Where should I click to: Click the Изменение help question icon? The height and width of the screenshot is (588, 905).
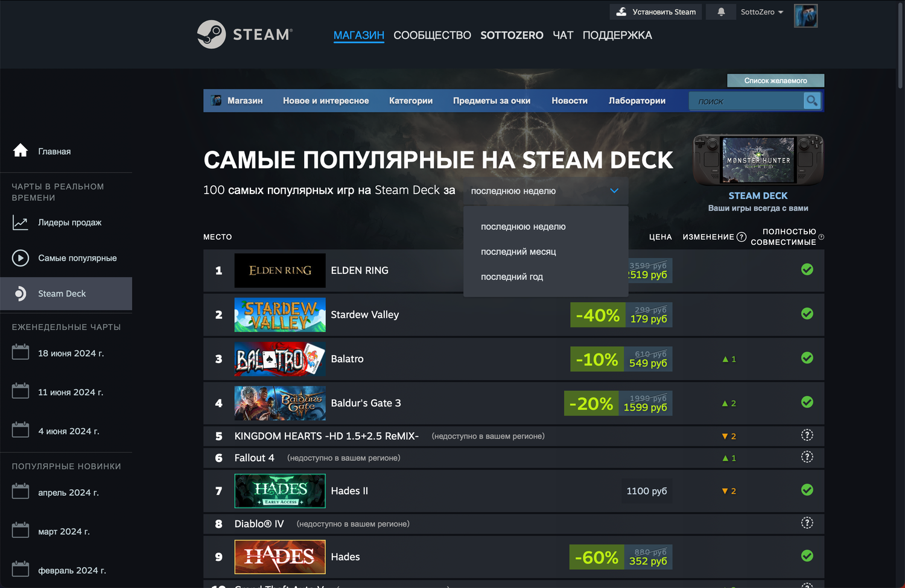click(741, 237)
